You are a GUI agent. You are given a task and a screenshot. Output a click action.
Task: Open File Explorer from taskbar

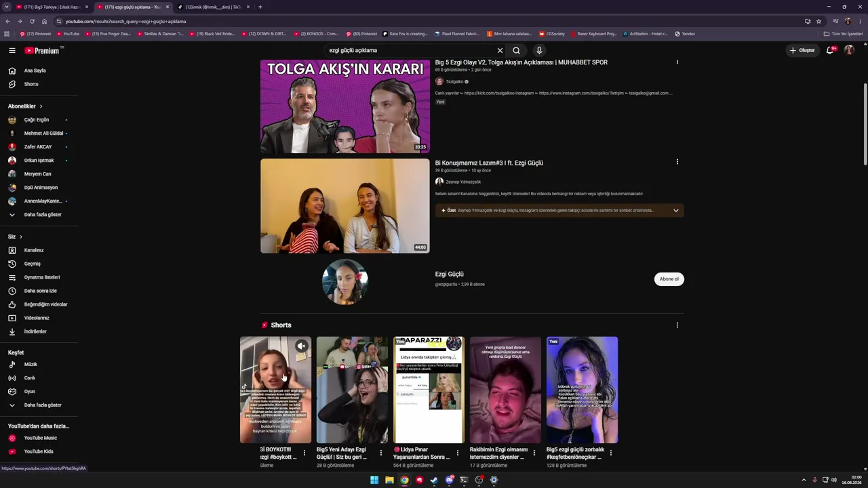coord(389,480)
